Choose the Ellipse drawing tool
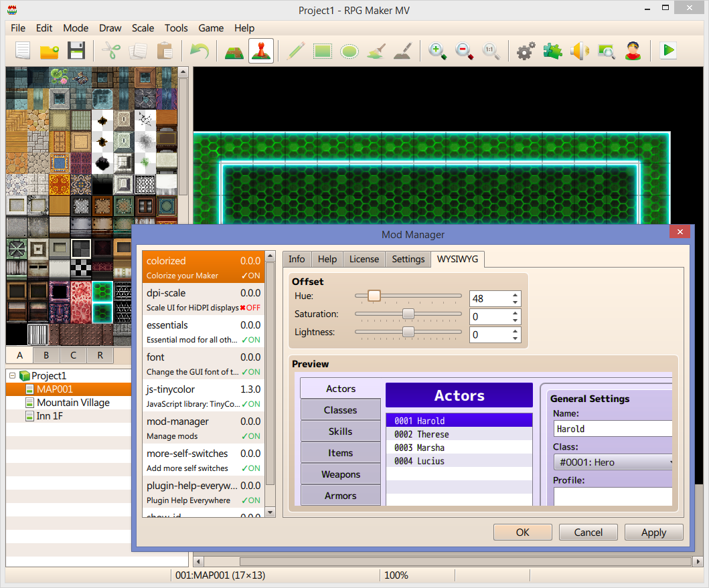709x588 pixels. click(349, 51)
